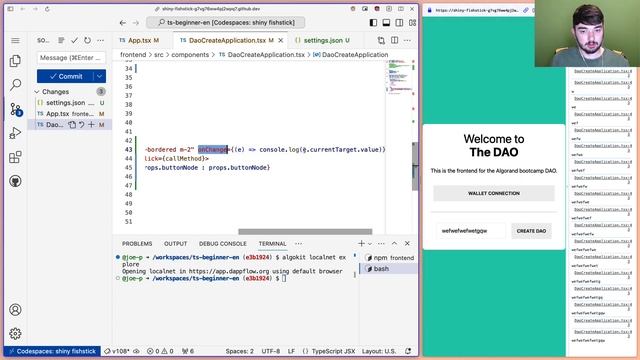Open the new terminal launch profile dropdown
The height and width of the screenshot is (360, 640).
tap(370, 244)
